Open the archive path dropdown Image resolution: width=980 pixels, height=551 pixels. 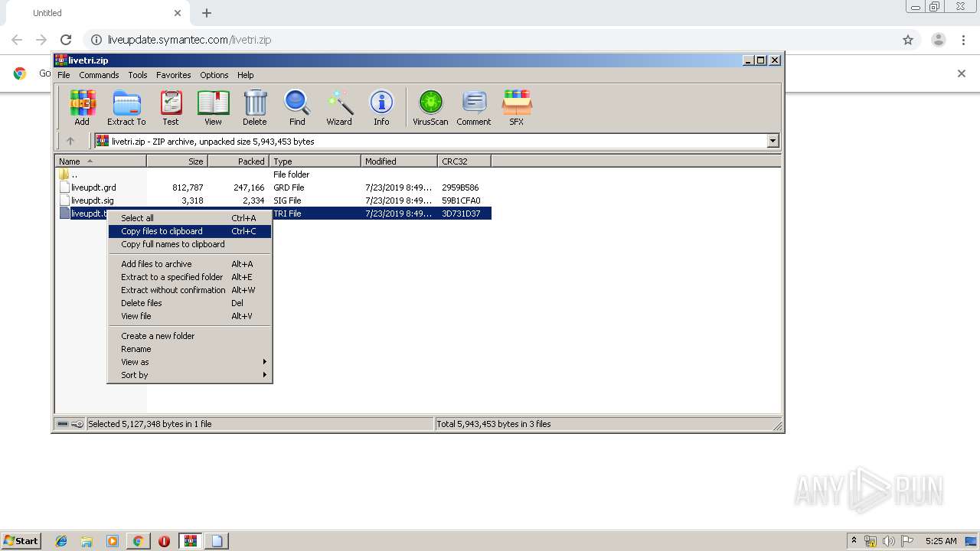pyautogui.click(x=773, y=141)
